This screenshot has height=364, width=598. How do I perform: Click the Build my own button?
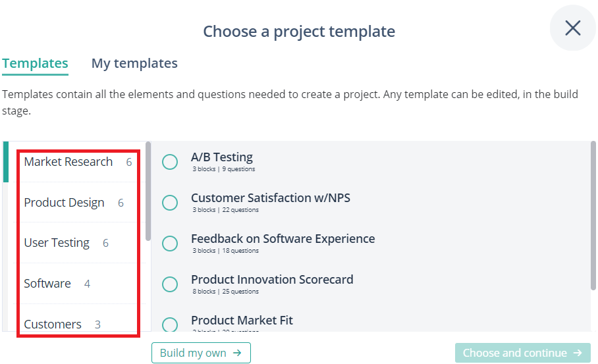[x=201, y=353]
